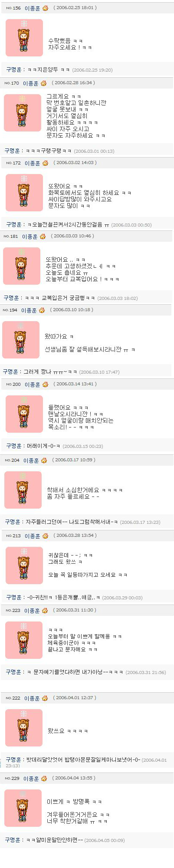Click 구명훈 reply name dated 2006.03.10 17:47

point(11,372)
